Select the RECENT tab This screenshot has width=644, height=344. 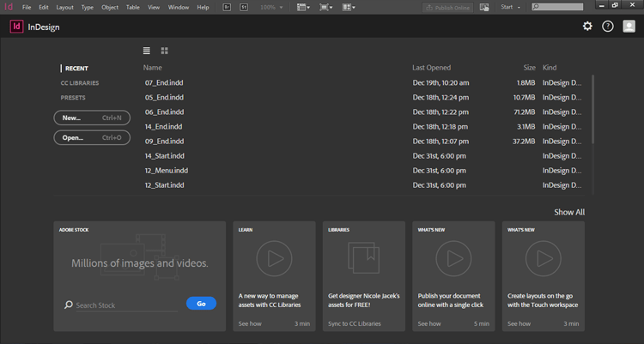tap(76, 68)
